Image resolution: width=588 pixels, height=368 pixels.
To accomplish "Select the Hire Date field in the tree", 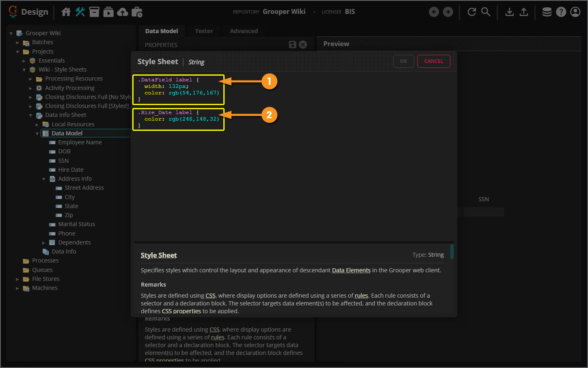I will [x=71, y=170].
